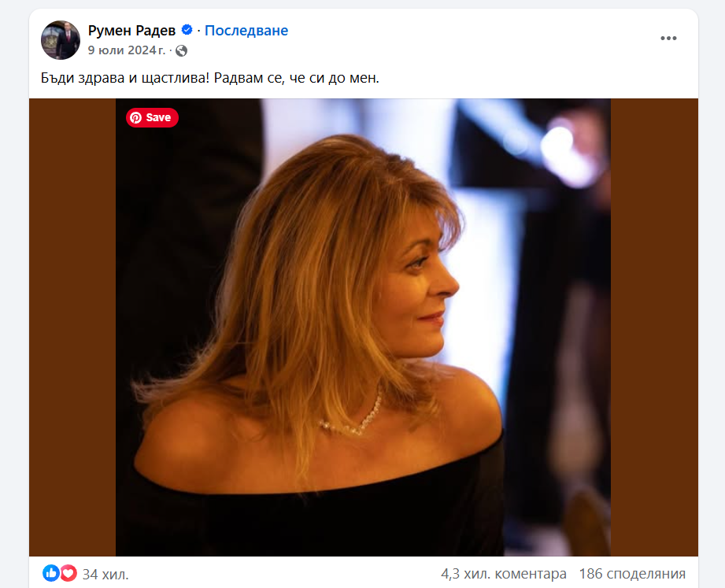Open the Румен Радев profile picture
The height and width of the screenshot is (588, 725).
click(x=61, y=40)
